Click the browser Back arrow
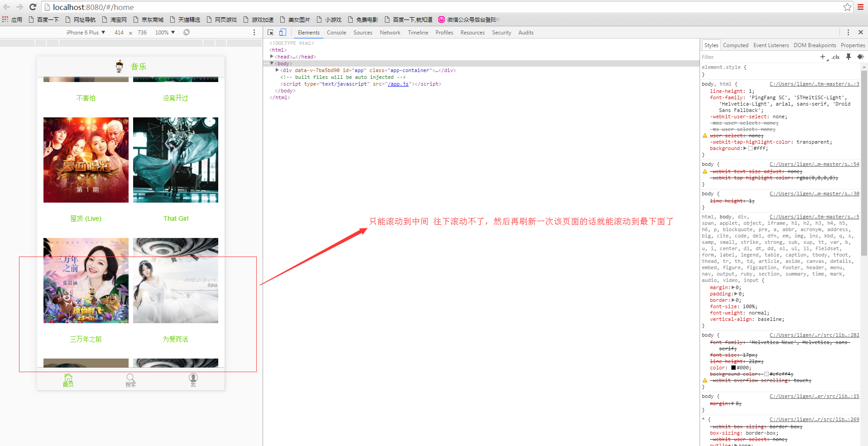 (7, 7)
